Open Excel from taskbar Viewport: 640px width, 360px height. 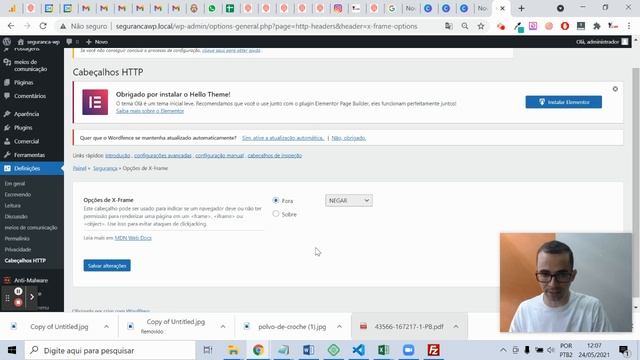click(384, 350)
